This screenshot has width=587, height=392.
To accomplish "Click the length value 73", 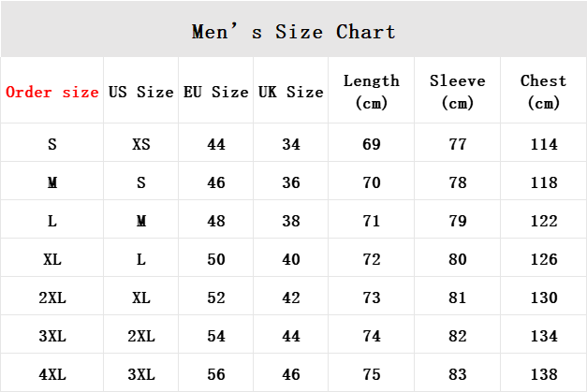I will [x=372, y=298].
